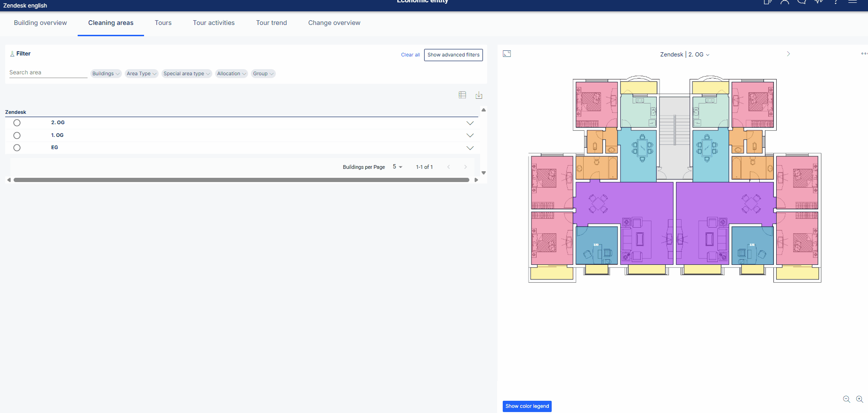868x413 pixels.
Task: Open the Area Type filter dropdown
Action: click(141, 73)
